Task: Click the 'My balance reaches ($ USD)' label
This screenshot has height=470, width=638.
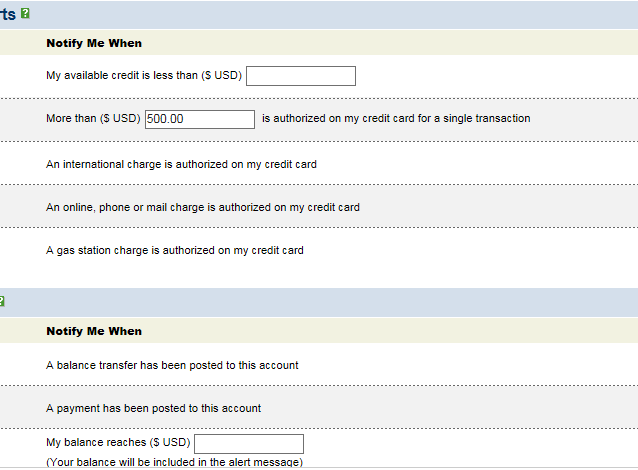Action: (x=118, y=442)
